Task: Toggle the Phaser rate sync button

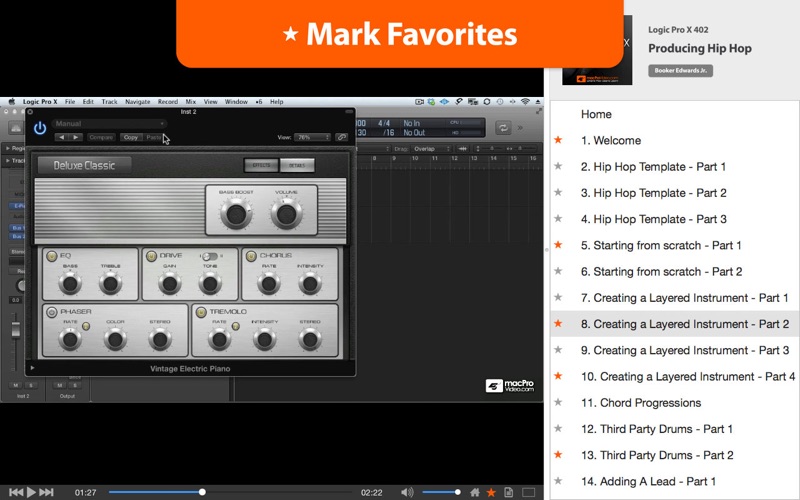Action: tap(86, 327)
